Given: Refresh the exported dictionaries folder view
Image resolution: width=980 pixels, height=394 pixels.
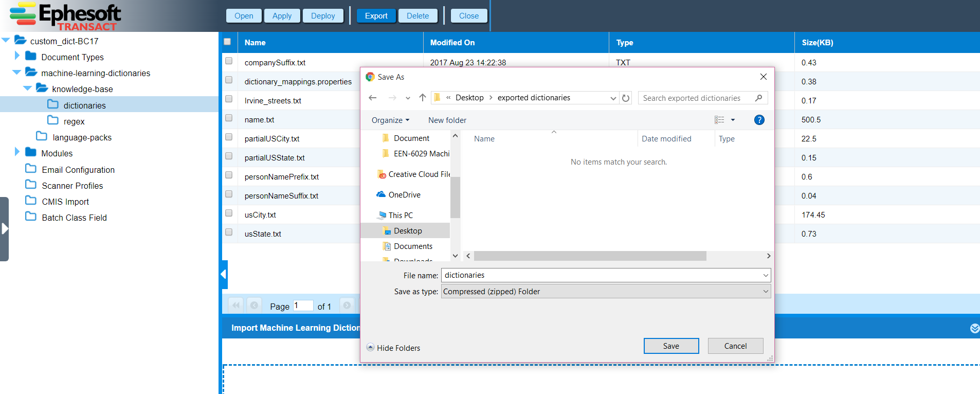Looking at the screenshot, I should tap(626, 98).
